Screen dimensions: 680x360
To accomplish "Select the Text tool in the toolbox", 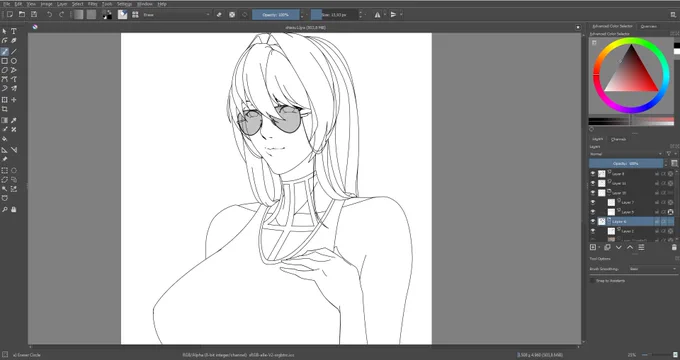I will coord(14,31).
